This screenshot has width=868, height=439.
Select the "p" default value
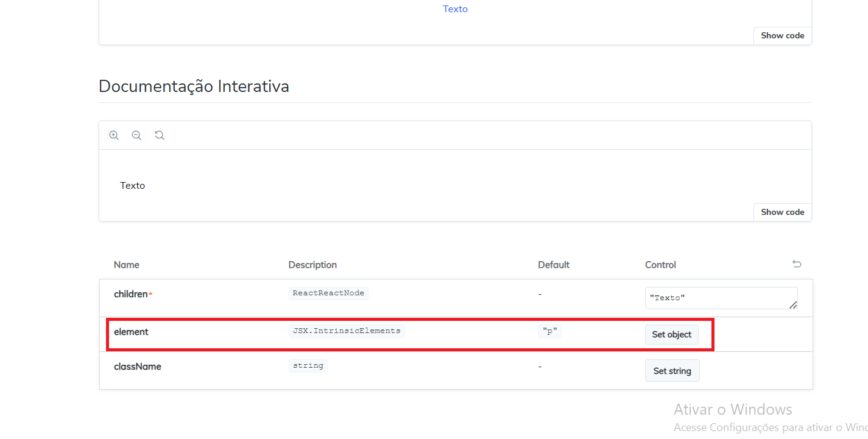pyautogui.click(x=550, y=331)
